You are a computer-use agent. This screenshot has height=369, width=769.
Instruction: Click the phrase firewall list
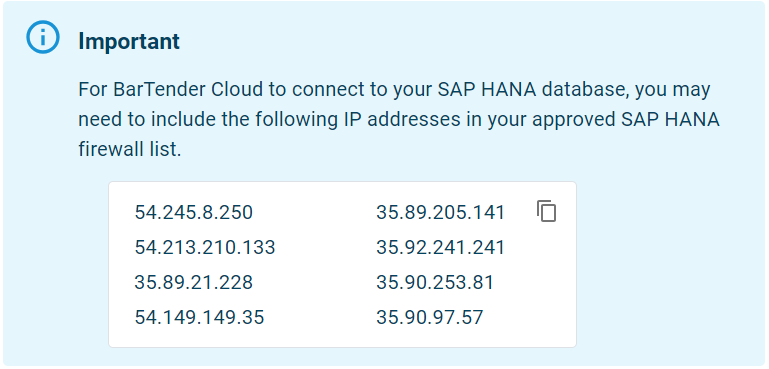pos(129,150)
